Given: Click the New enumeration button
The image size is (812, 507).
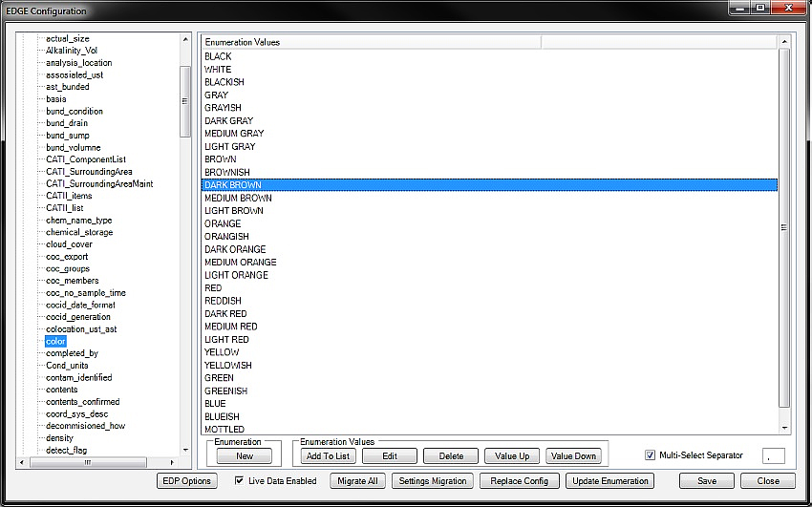Looking at the screenshot, I should coord(245,456).
